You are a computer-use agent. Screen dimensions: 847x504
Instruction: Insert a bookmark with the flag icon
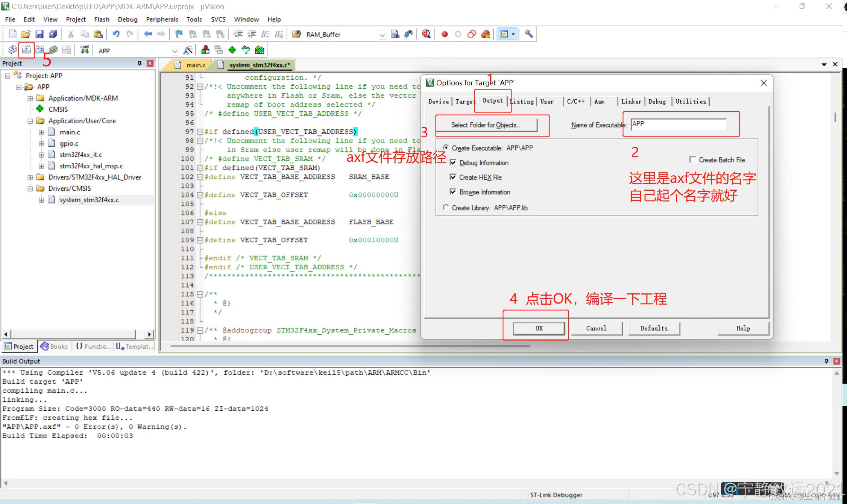click(179, 34)
